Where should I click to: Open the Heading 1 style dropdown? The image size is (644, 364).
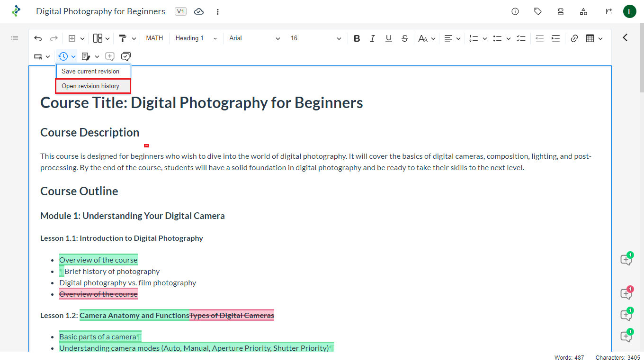coord(196,38)
